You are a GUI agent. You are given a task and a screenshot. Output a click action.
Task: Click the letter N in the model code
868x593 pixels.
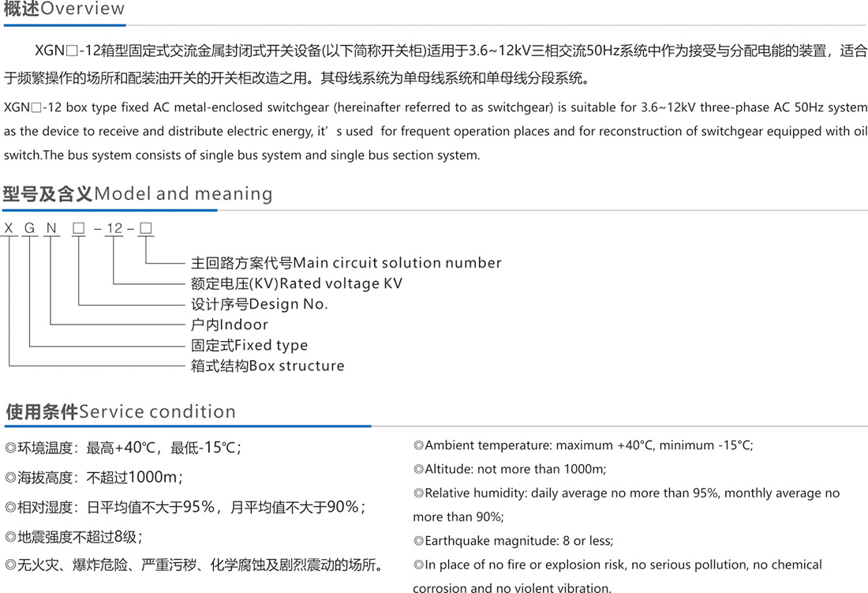click(x=51, y=229)
